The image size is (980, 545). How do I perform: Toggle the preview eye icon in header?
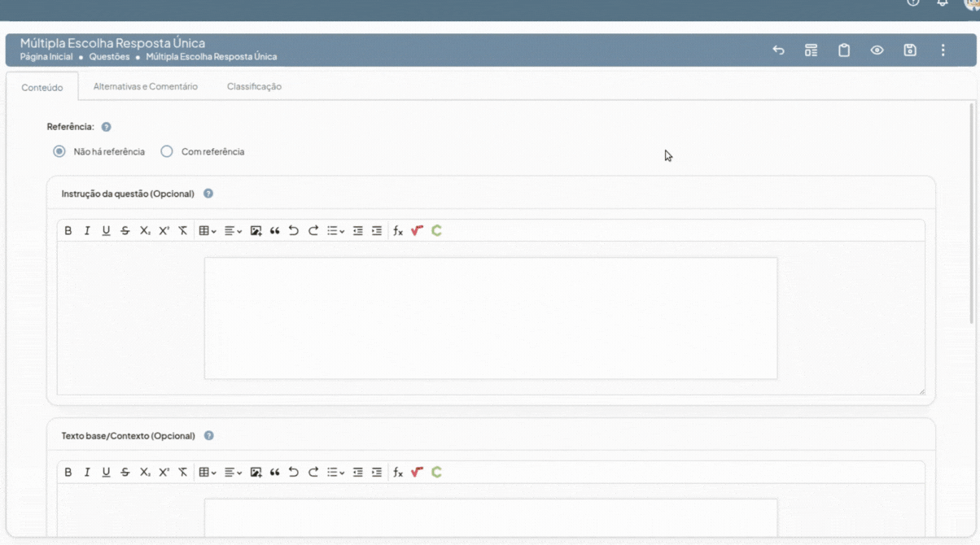(877, 50)
